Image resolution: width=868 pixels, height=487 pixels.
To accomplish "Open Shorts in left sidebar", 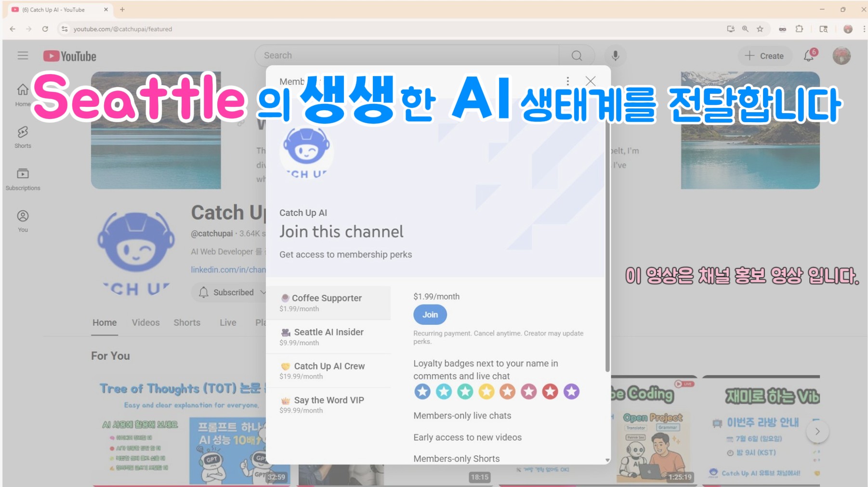I will (23, 137).
